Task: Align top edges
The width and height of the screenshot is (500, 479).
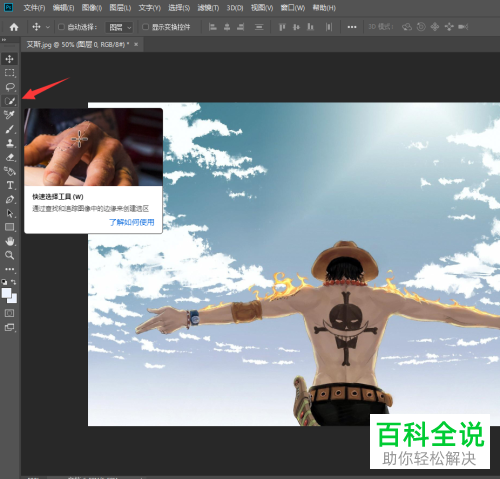Action: coord(282,27)
